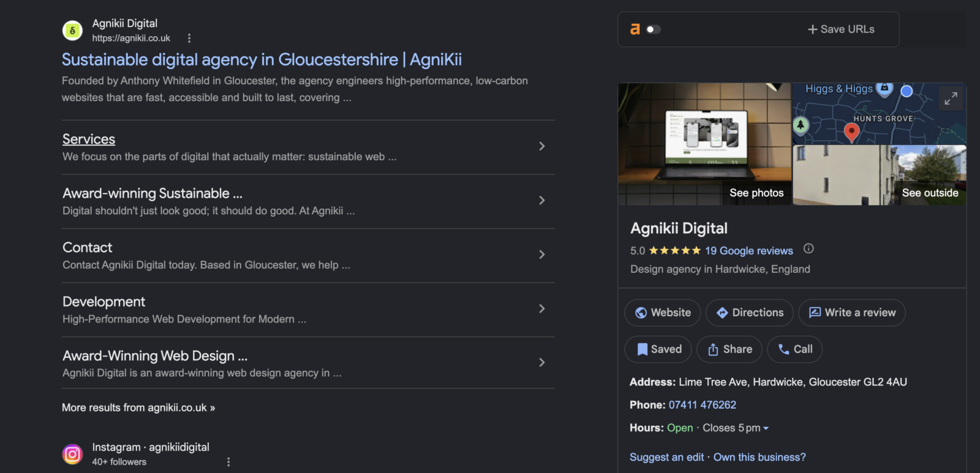
Task: Click the green park tree marker on map
Action: click(801, 125)
